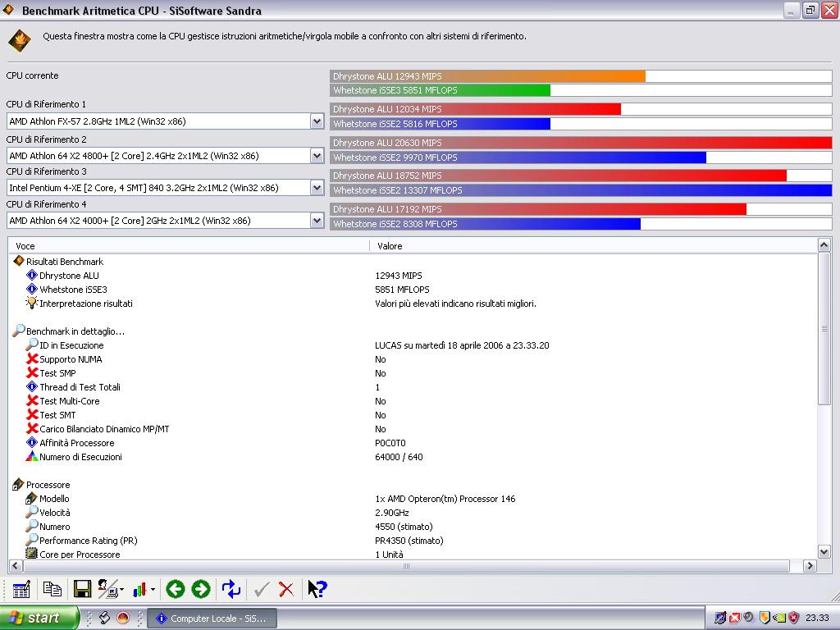Open the Reference CPU 1 dropdown
Image resolution: width=840 pixels, height=630 pixels.
(x=317, y=121)
